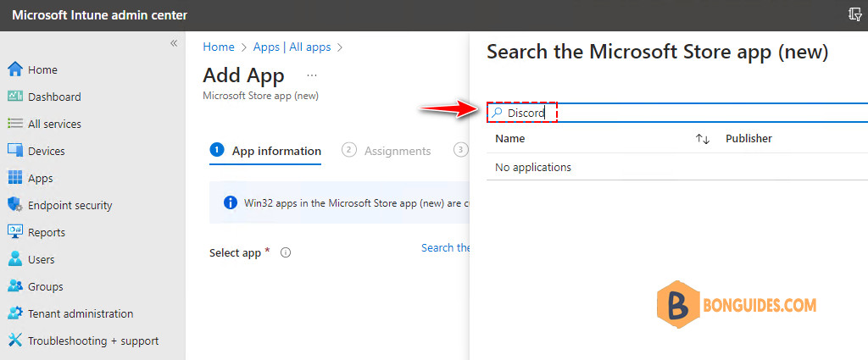This screenshot has height=360, width=868.
Task: Click the Apps grid icon
Action: point(15,178)
